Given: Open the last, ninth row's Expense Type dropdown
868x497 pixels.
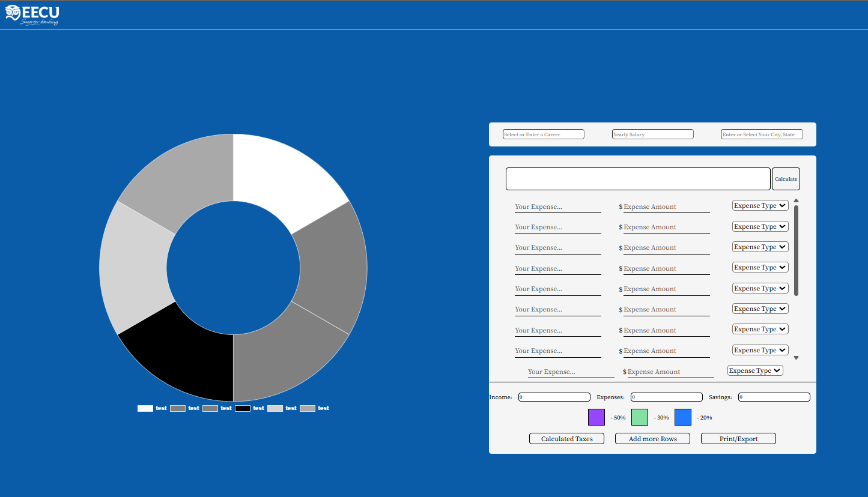Looking at the screenshot, I should click(755, 370).
